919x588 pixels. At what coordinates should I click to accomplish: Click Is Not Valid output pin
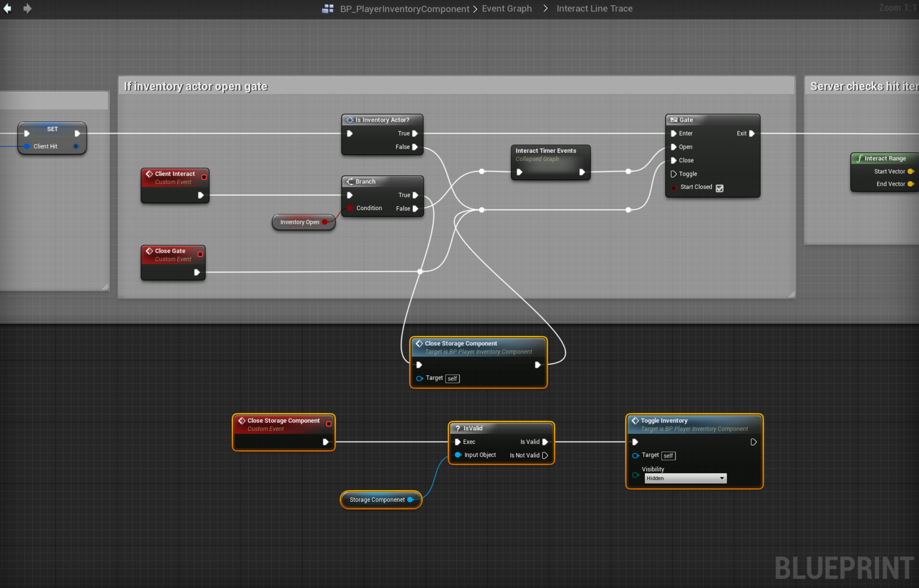pos(545,455)
